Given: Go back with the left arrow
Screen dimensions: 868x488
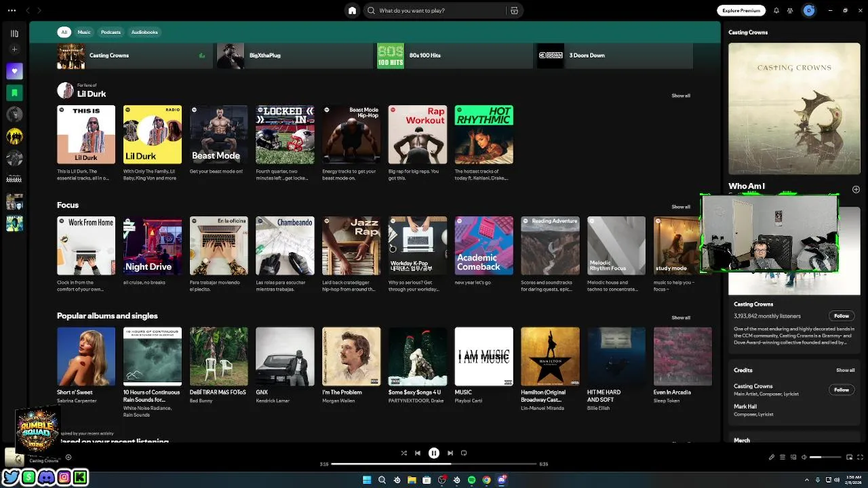Looking at the screenshot, I should pos(28,10).
